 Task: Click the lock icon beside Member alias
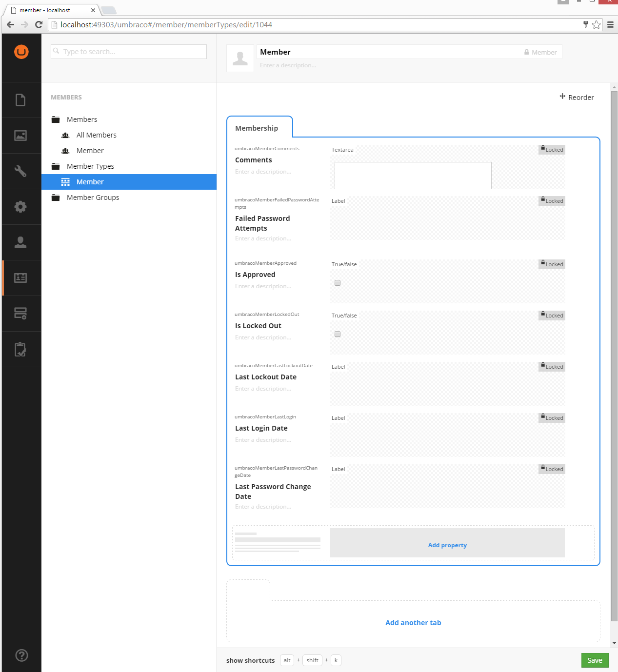527,52
